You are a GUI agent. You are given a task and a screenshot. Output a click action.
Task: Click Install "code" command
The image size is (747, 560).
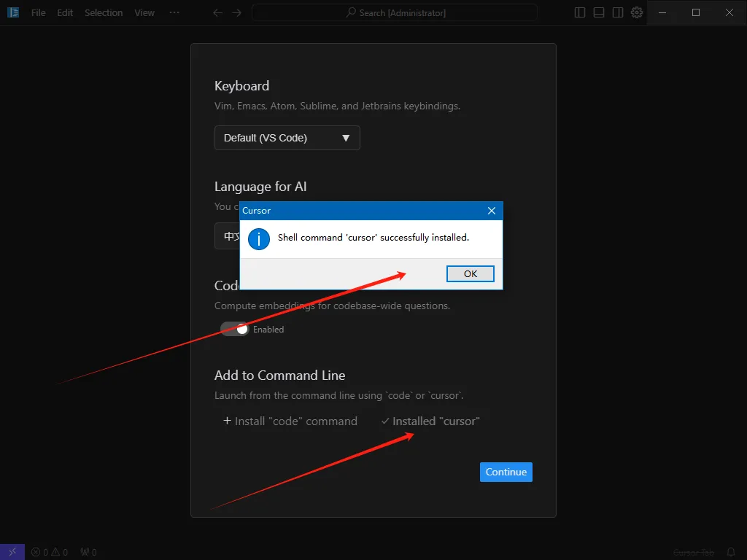tap(290, 421)
